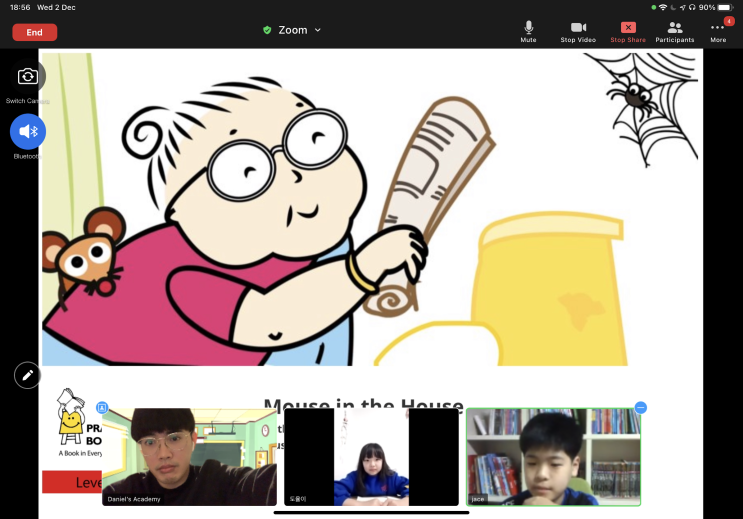Viewport: 743px width, 519px height.
Task: Mute the microphone
Action: coord(528,32)
